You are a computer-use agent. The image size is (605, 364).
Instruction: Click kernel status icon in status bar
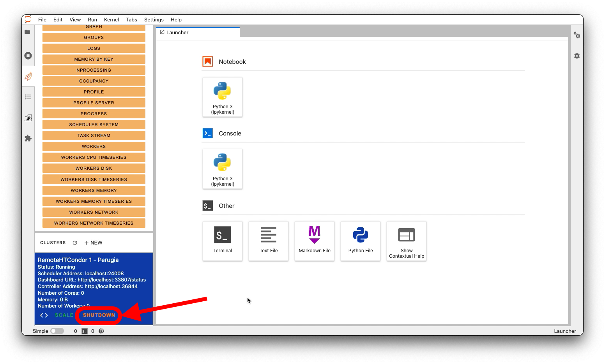coord(101,331)
